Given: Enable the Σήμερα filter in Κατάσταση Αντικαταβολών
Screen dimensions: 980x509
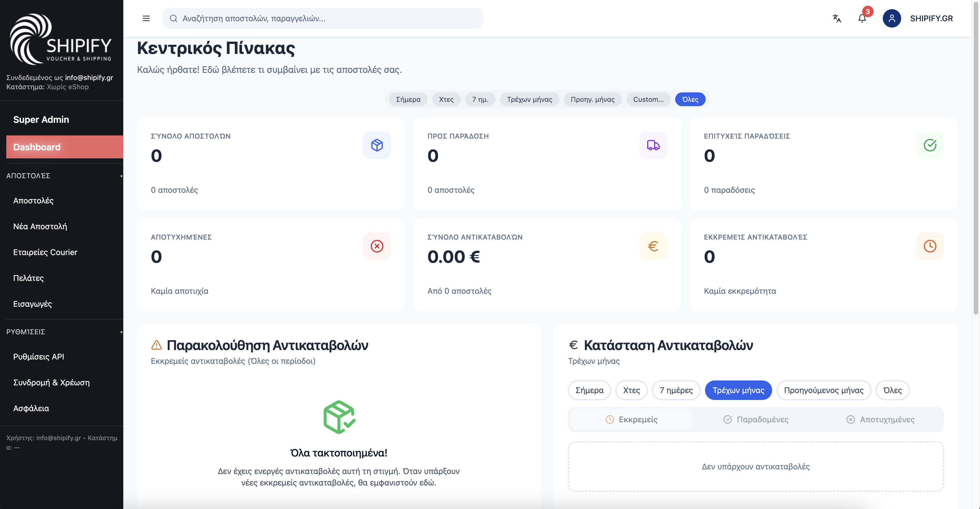Looking at the screenshot, I should [589, 390].
